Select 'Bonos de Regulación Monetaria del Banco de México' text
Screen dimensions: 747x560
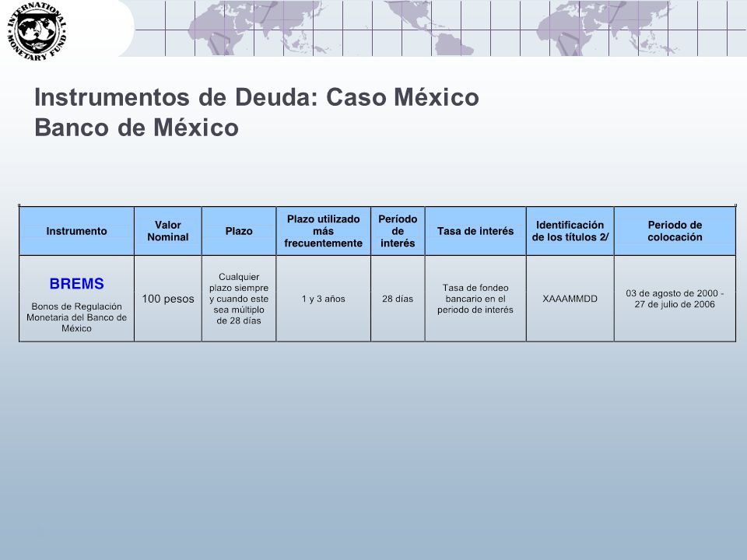tap(77, 317)
